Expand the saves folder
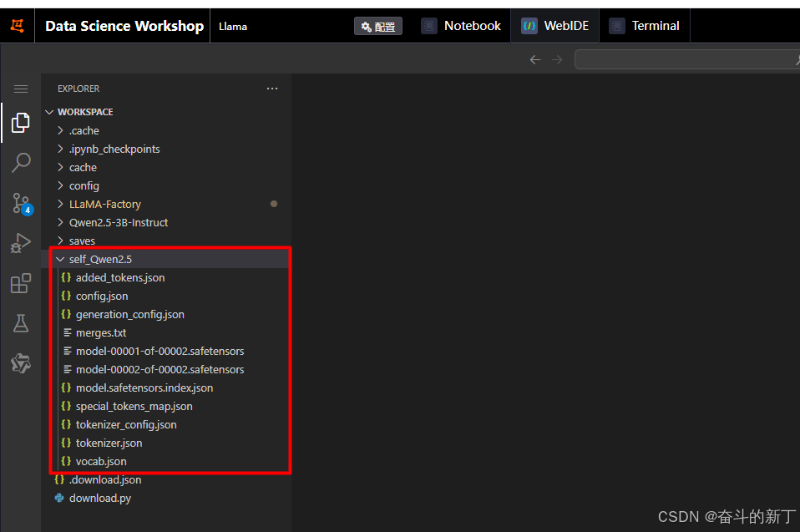800x532 pixels. pyautogui.click(x=166, y=241)
